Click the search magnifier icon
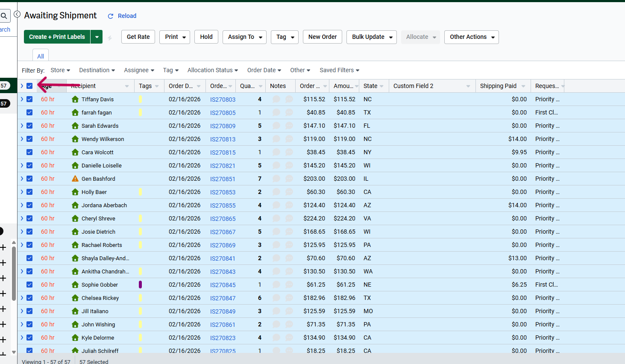Screen dimensions: 625x364 [4, 16]
